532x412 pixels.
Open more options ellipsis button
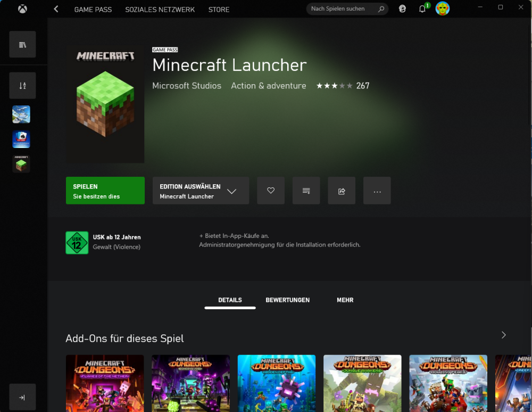click(x=377, y=191)
